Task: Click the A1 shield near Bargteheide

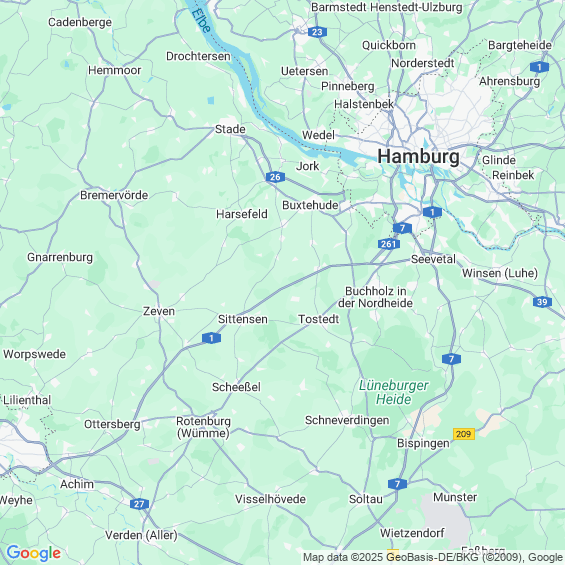Action: point(539,67)
